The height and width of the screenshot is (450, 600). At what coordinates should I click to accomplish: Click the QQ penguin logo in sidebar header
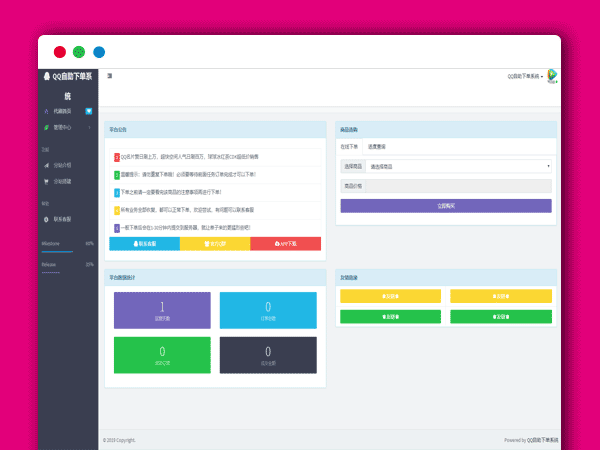[46, 76]
